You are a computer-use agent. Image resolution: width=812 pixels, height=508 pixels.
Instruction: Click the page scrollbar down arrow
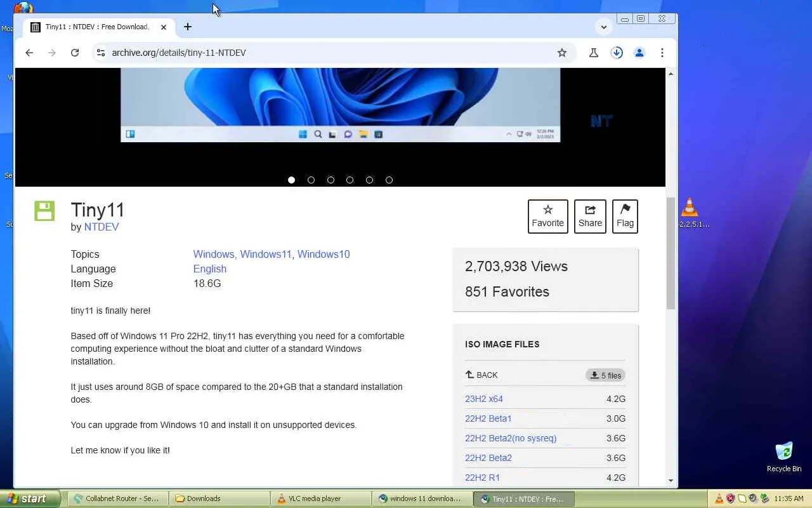click(x=671, y=481)
